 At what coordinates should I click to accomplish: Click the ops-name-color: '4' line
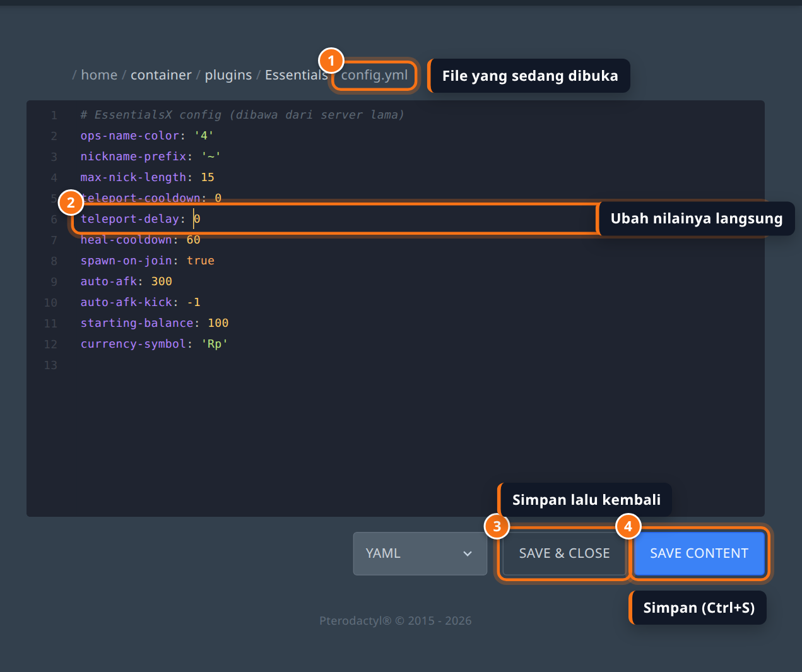coord(147,136)
